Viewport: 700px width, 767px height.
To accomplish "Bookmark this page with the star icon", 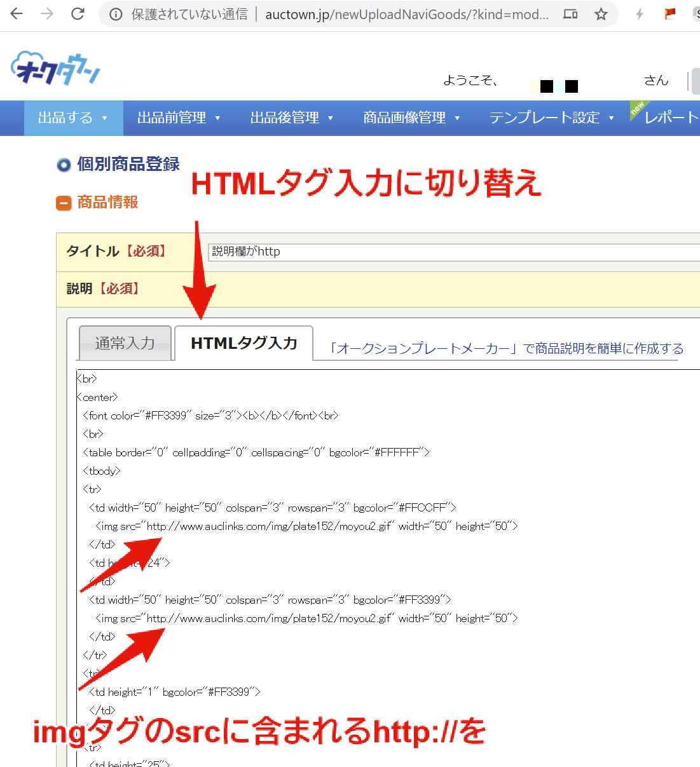I will click(x=601, y=14).
